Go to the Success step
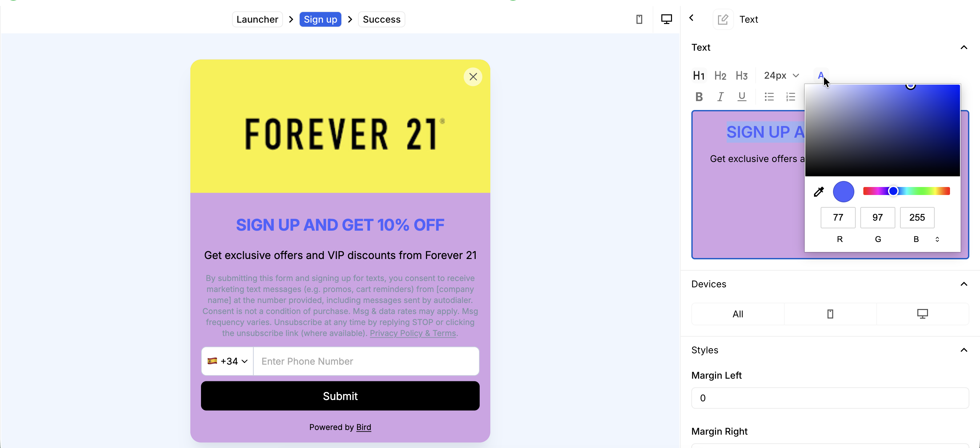The image size is (980, 448). click(x=382, y=19)
